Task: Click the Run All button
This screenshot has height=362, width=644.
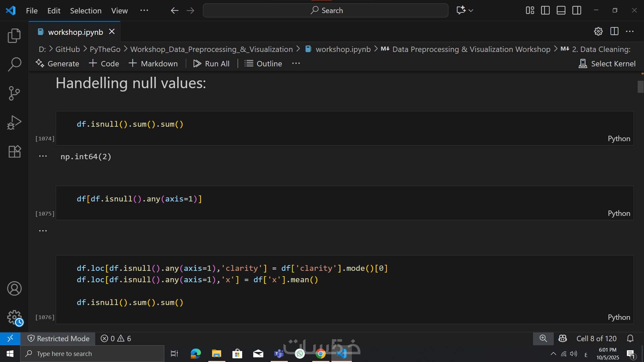Action: tap(211, 64)
